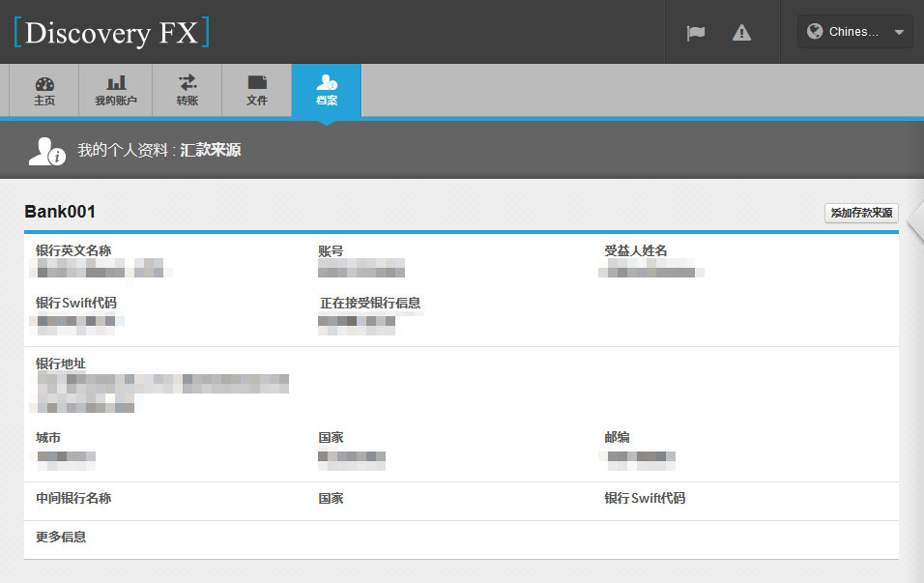Click the 受益人姓名 beneficiary name value

pos(650,269)
